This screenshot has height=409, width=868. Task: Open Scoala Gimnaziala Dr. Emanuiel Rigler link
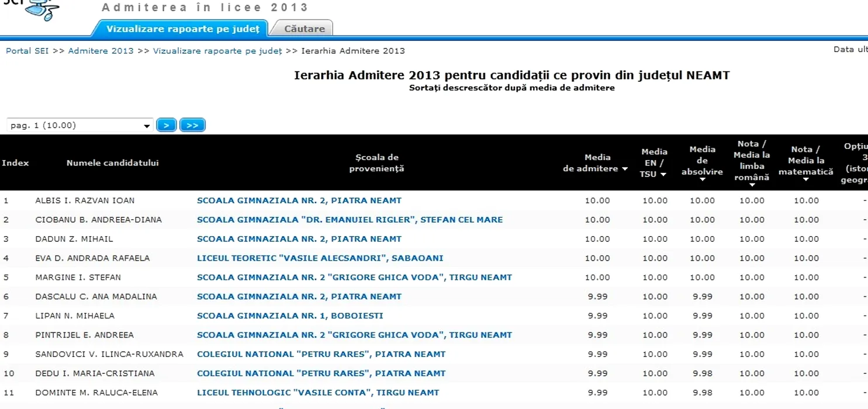tap(350, 220)
